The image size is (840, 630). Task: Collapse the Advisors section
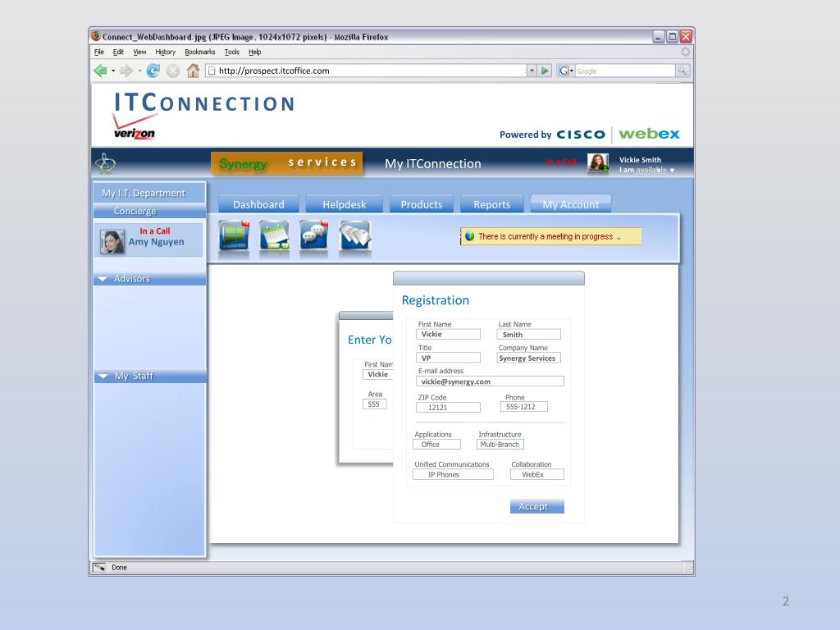103,279
